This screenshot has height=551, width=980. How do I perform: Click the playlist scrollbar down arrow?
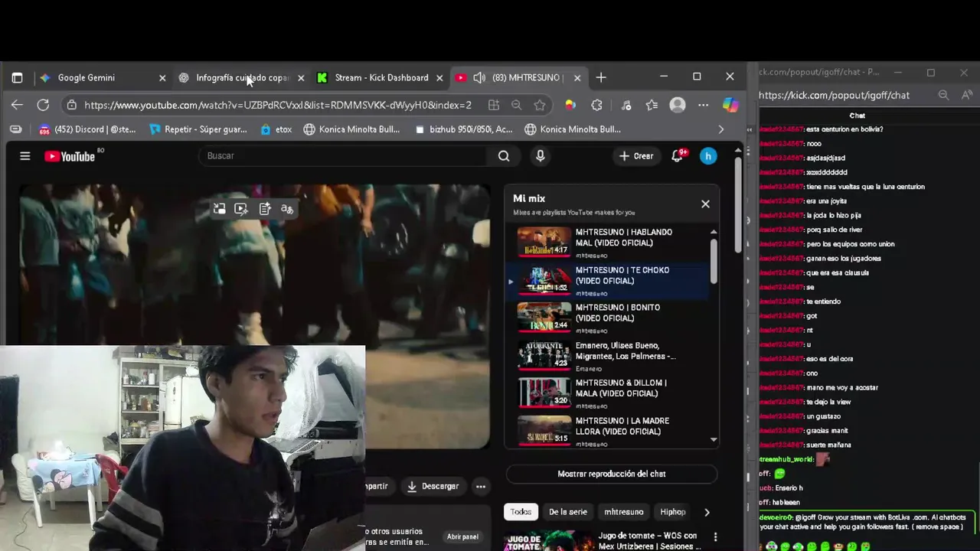tap(714, 439)
